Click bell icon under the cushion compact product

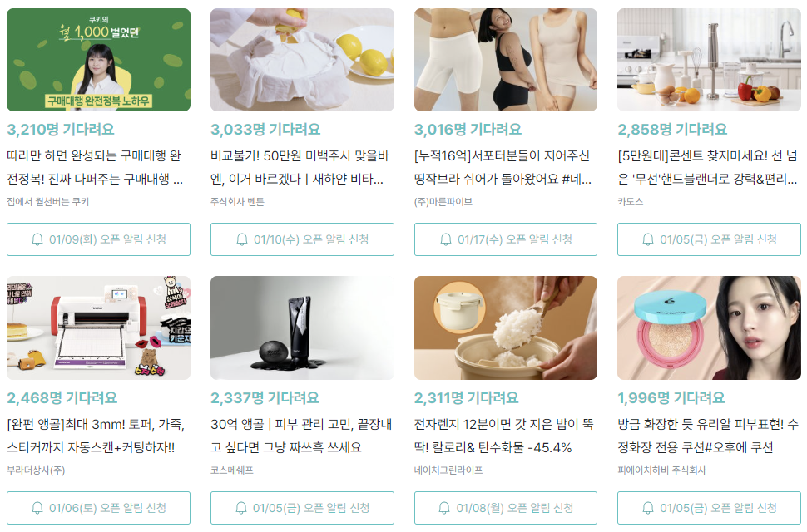[648, 508]
